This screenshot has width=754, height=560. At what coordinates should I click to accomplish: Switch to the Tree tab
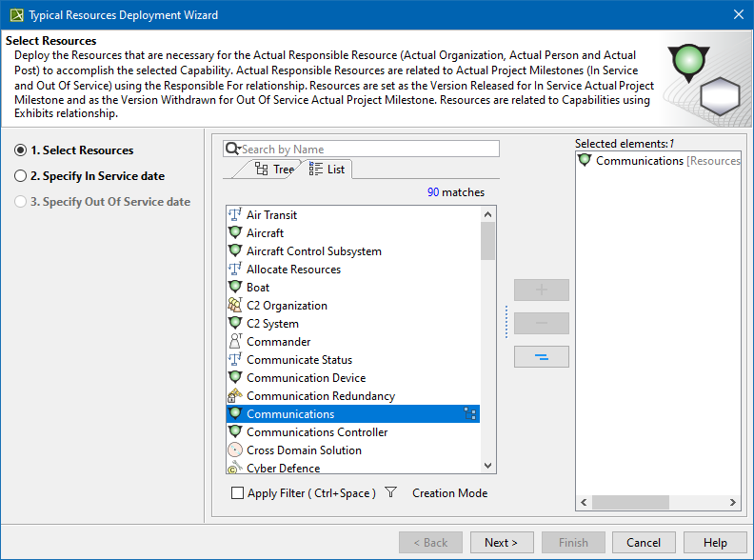pyautogui.click(x=274, y=170)
